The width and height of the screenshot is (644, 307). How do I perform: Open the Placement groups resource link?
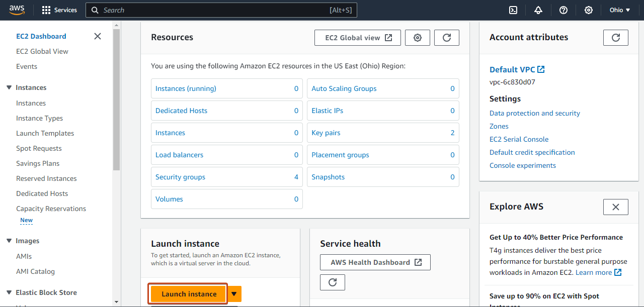340,155
